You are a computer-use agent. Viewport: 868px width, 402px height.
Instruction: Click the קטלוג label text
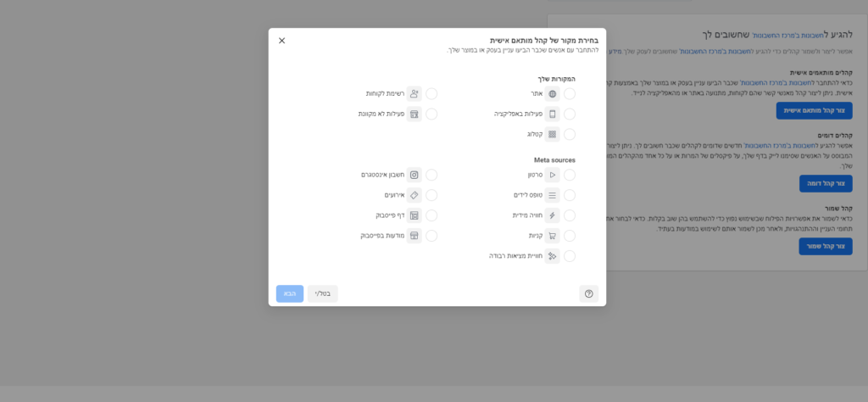point(535,134)
